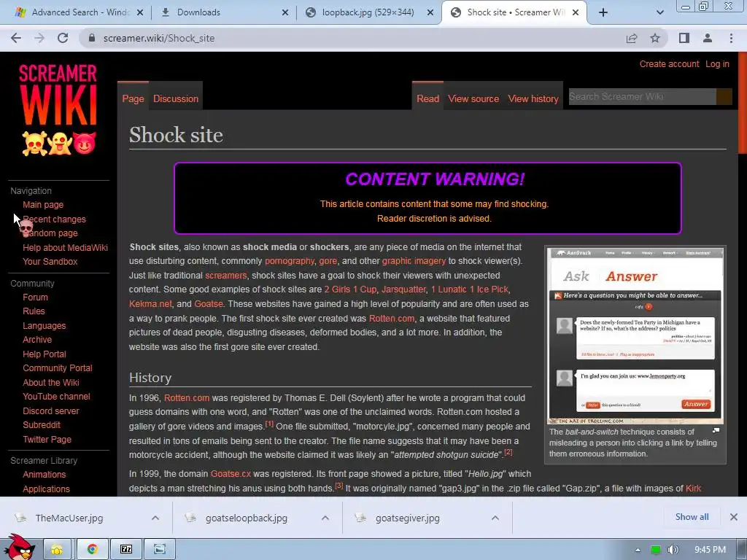Open Chrome from the taskbar
Image resolution: width=747 pixels, height=560 pixels.
92,550
